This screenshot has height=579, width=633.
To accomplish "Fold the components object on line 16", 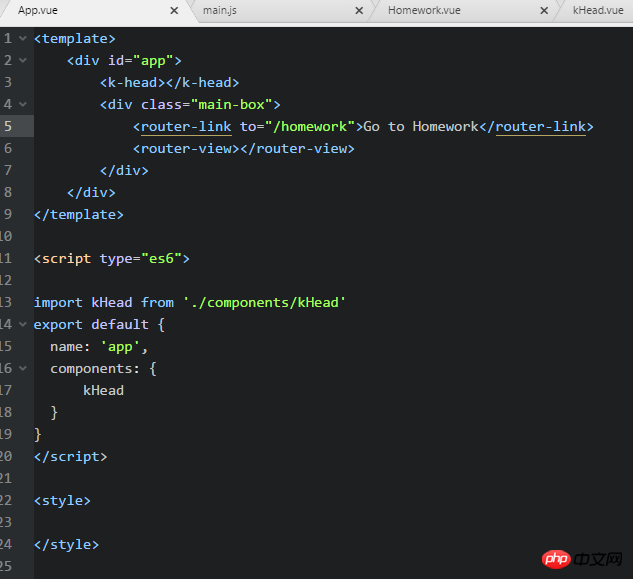I will coord(22,368).
